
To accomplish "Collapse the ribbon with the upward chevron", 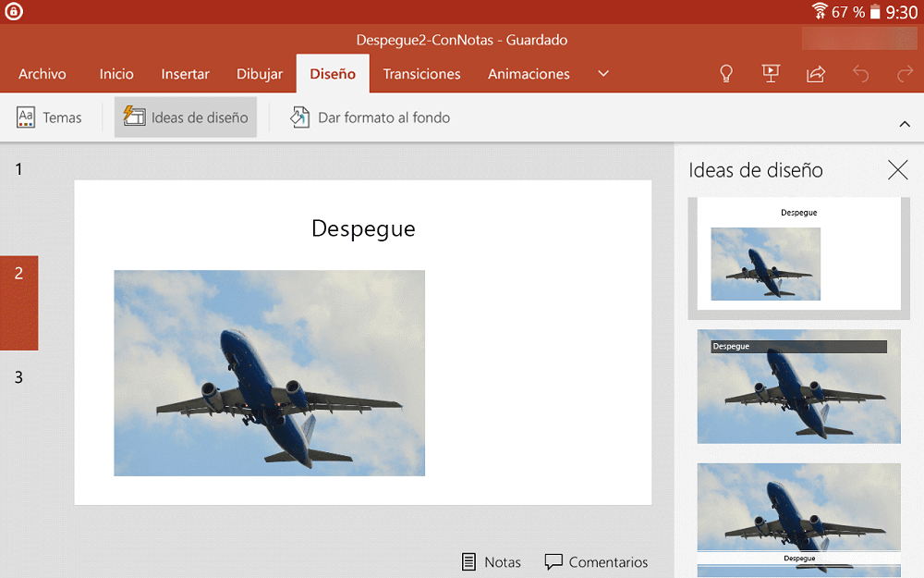I will coord(905,123).
